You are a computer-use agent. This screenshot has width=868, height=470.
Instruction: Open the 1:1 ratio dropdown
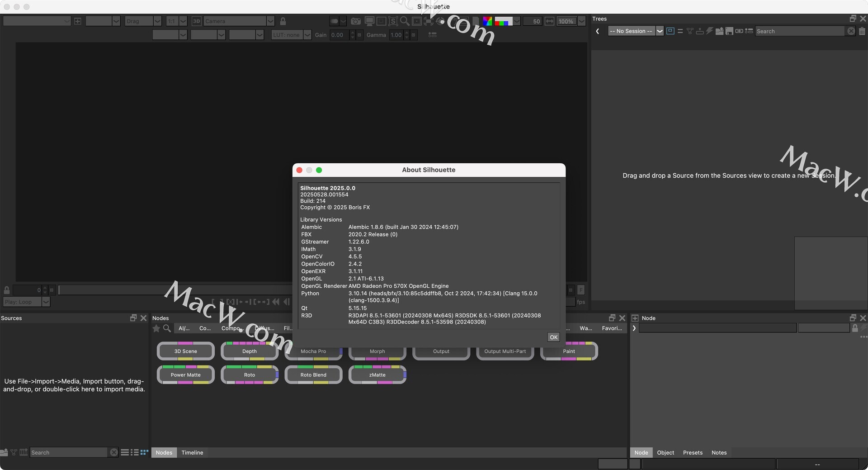point(176,21)
